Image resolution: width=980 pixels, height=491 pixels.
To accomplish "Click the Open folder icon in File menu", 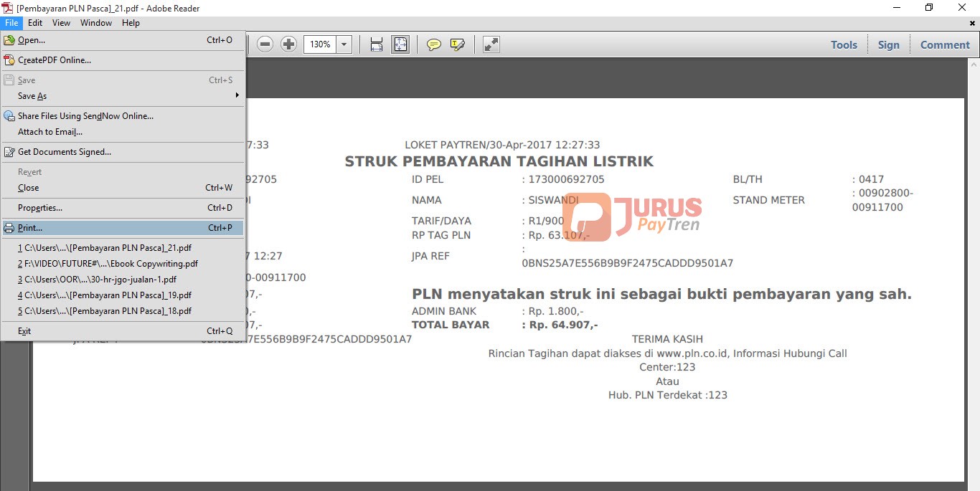I will [x=9, y=40].
